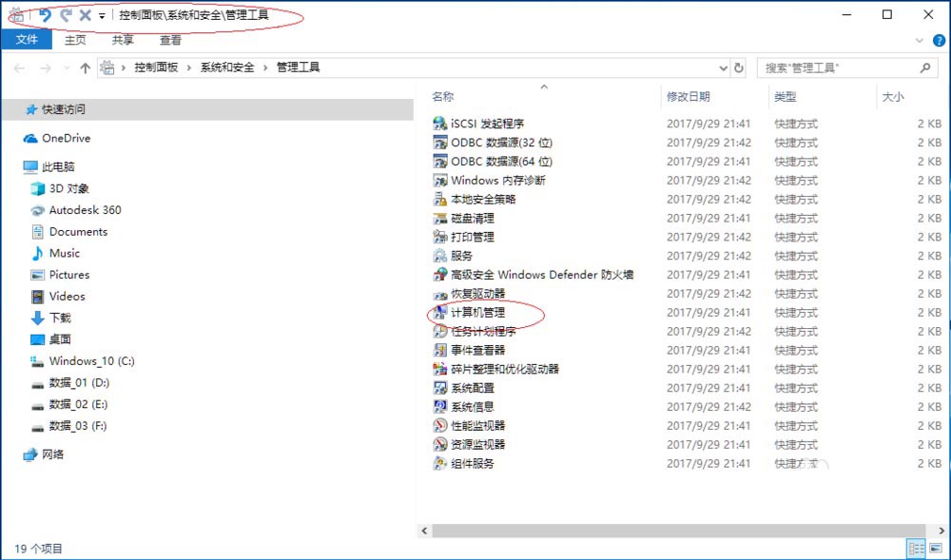951x560 pixels.
Task: Select the 本地安全策略 icon
Action: point(439,199)
